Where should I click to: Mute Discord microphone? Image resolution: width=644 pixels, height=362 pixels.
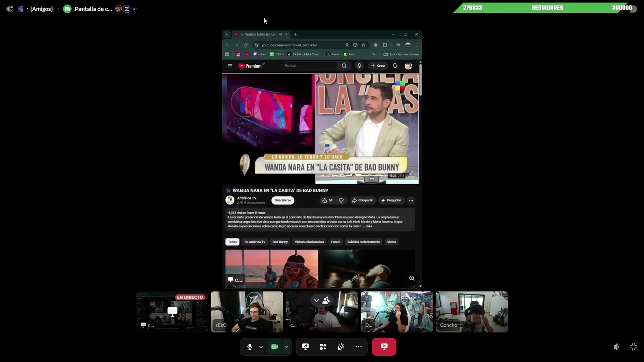249,347
